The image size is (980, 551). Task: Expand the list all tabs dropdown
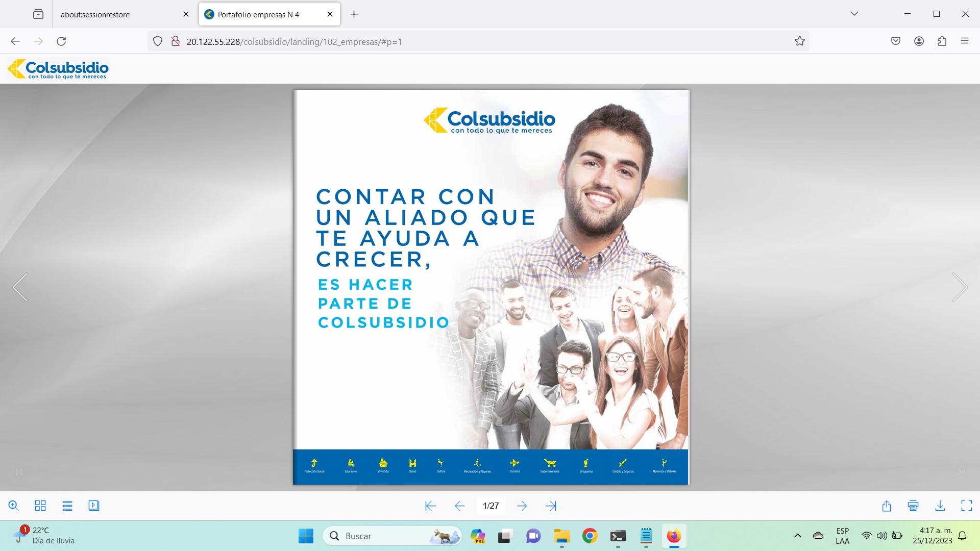(854, 14)
